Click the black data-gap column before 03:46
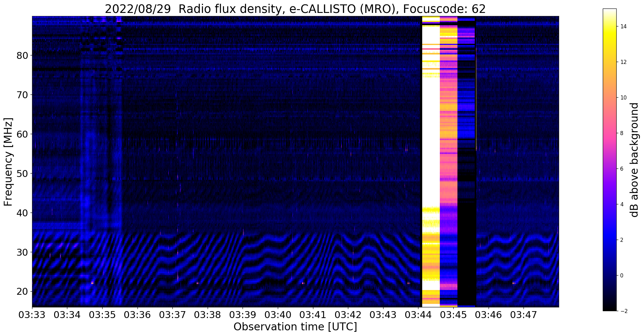The image size is (644, 336). [x=466, y=162]
